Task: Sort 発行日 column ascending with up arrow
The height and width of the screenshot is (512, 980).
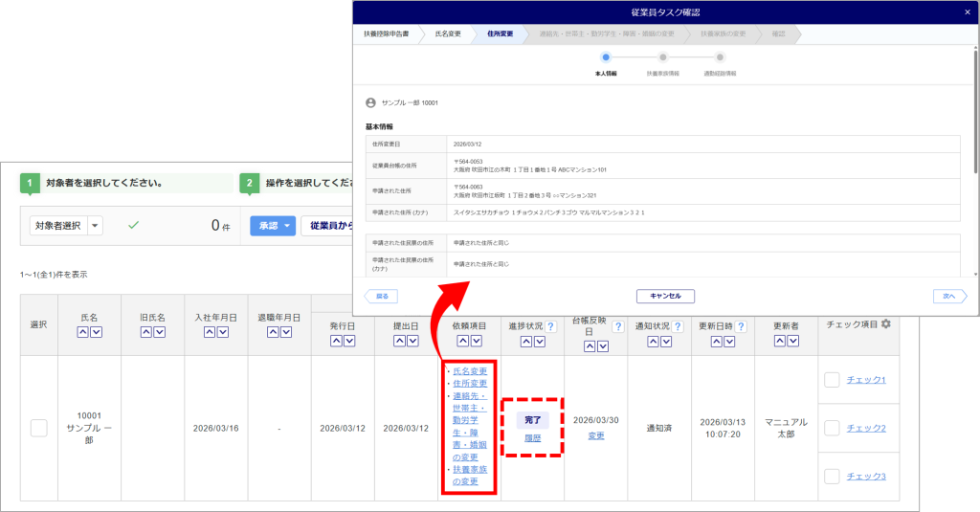Action: (336, 340)
